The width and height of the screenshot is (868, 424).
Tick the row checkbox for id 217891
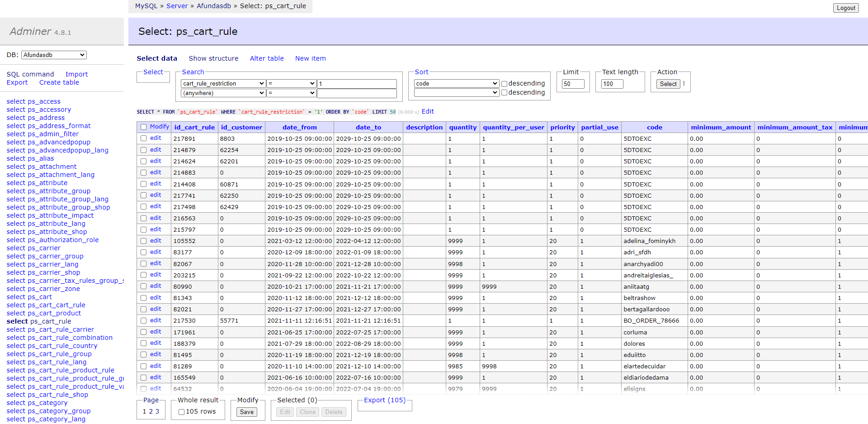click(x=143, y=138)
